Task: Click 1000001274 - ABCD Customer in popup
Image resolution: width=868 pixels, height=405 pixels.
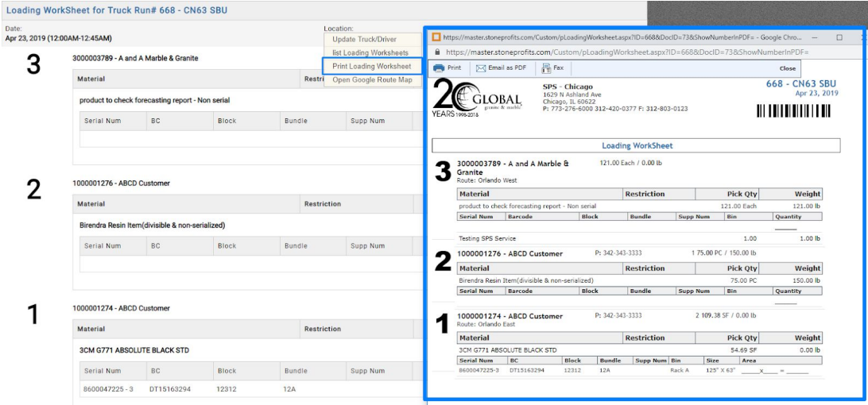Action: (x=510, y=316)
